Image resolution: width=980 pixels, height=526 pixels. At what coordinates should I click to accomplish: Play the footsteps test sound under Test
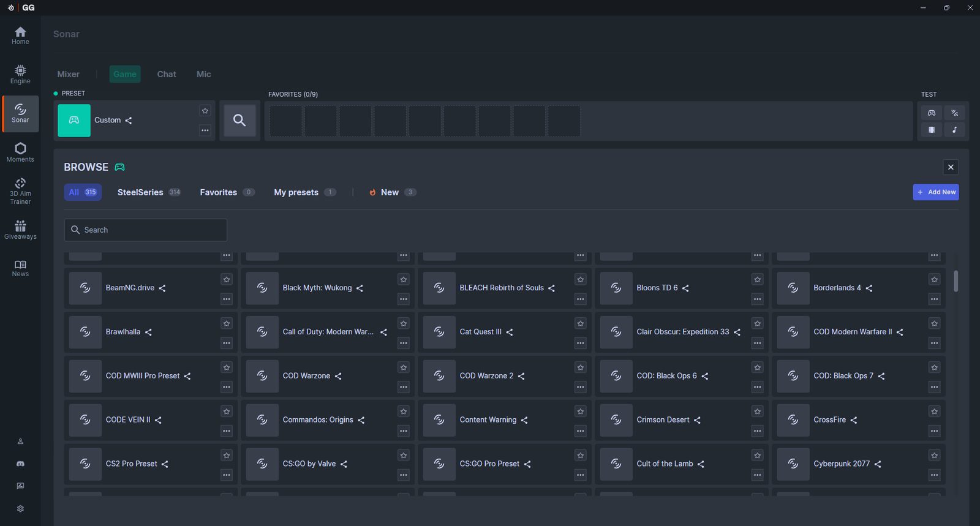(x=954, y=113)
